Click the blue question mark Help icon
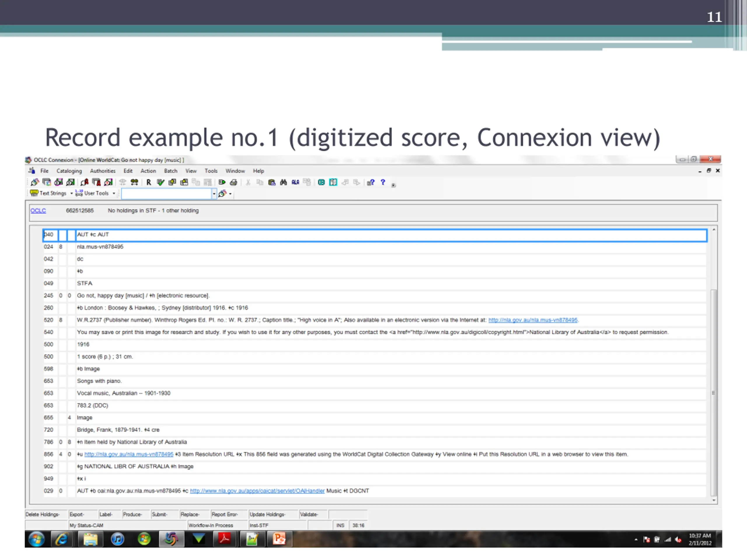Screen dimensions: 747x560 tap(383, 182)
